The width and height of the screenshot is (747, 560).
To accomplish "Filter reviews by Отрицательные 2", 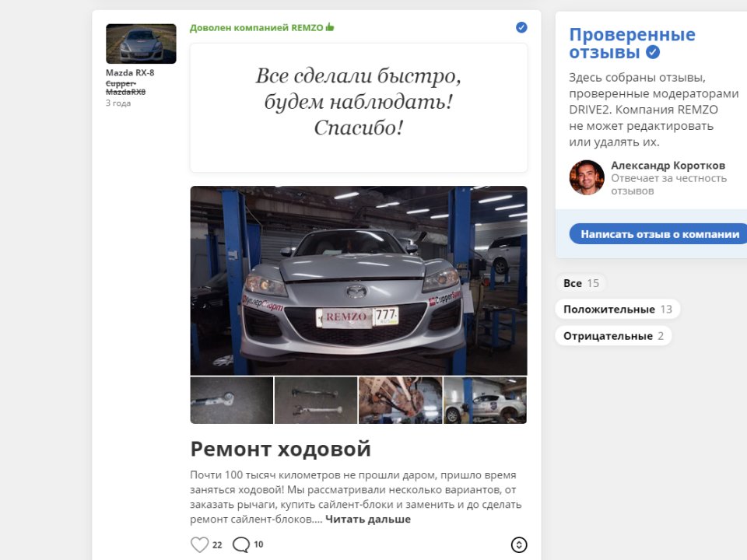I will [x=613, y=336].
